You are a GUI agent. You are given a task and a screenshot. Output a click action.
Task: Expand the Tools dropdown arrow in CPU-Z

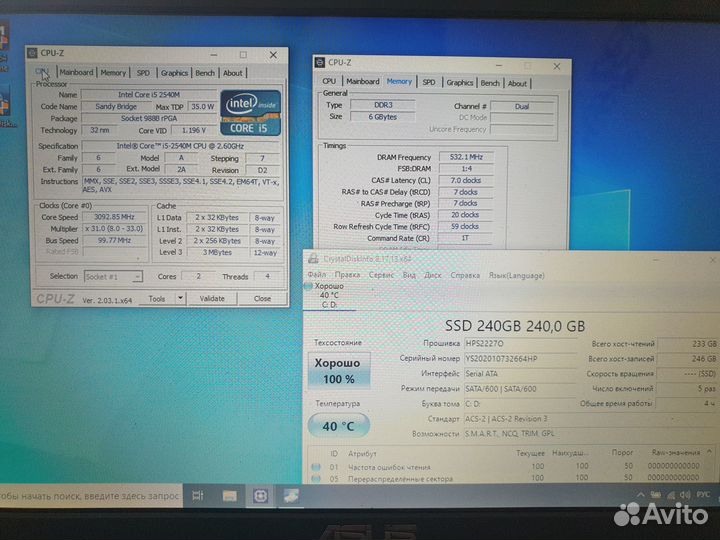tap(180, 298)
